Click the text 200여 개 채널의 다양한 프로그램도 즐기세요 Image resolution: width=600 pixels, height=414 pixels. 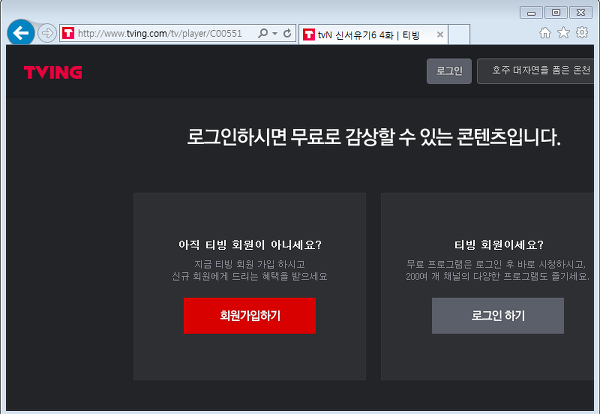pyautogui.click(x=497, y=276)
